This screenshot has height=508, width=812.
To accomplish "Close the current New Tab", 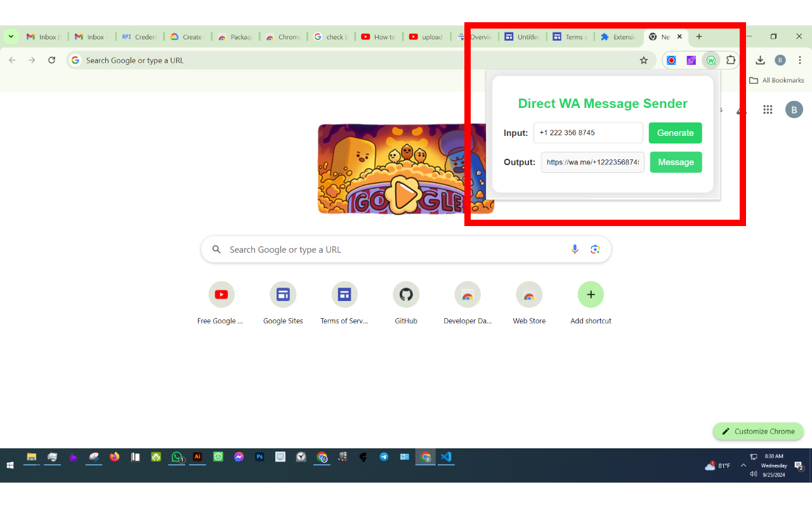I will (679, 37).
